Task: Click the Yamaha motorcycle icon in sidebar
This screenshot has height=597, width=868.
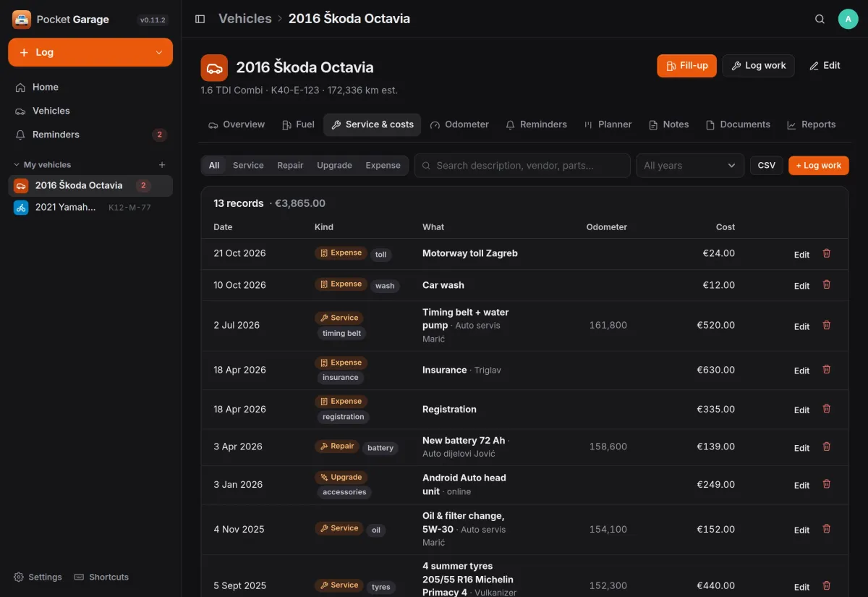Action: [21, 208]
